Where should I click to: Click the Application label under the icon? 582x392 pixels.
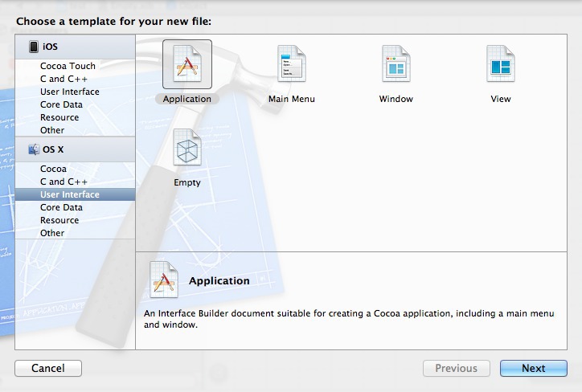[187, 99]
